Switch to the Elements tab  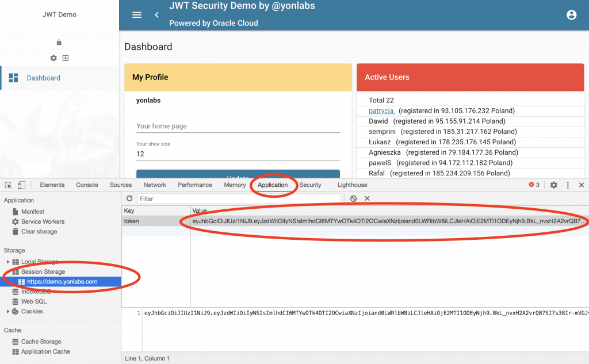point(52,185)
